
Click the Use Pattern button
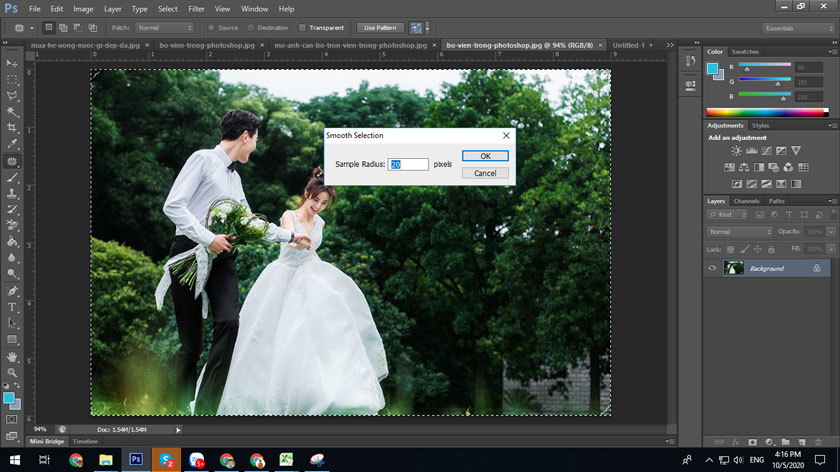point(380,28)
